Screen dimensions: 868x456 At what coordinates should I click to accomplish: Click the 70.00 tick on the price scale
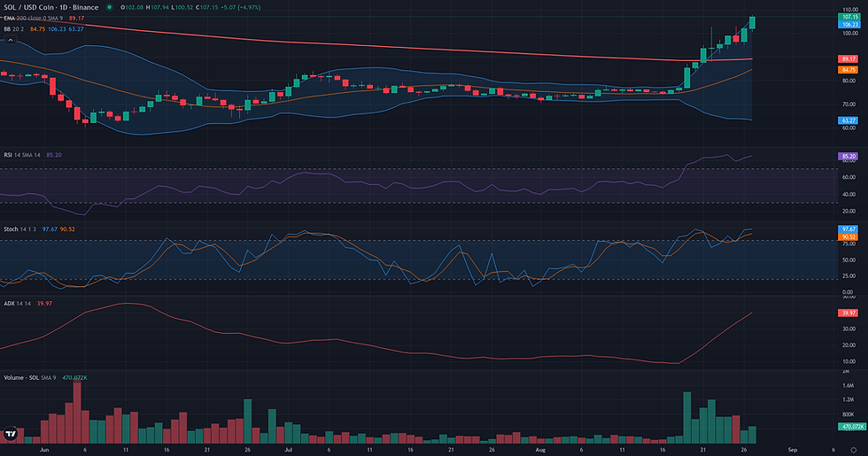tap(849, 104)
